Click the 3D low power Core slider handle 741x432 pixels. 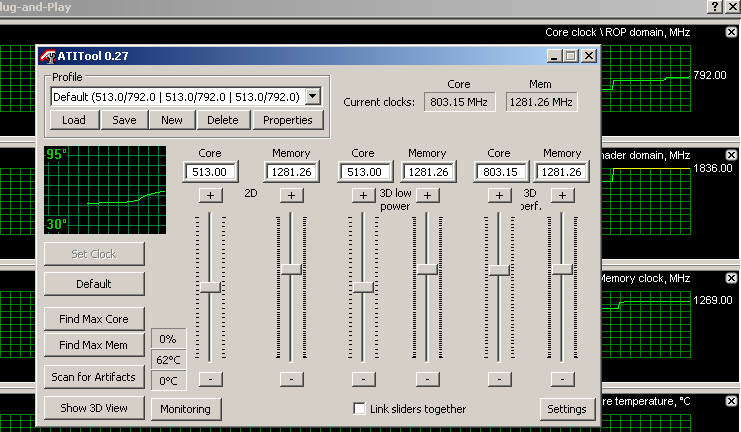tap(363, 287)
